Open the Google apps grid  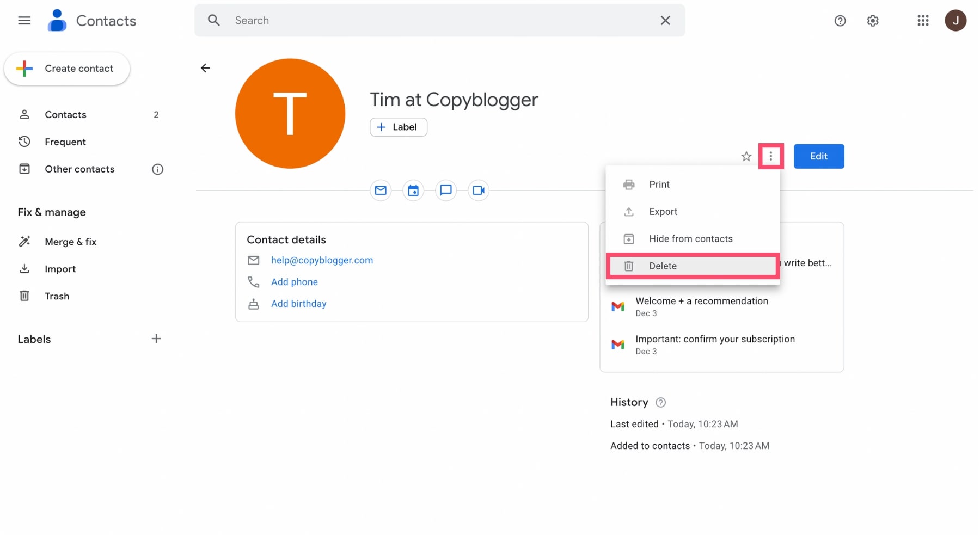(x=923, y=21)
